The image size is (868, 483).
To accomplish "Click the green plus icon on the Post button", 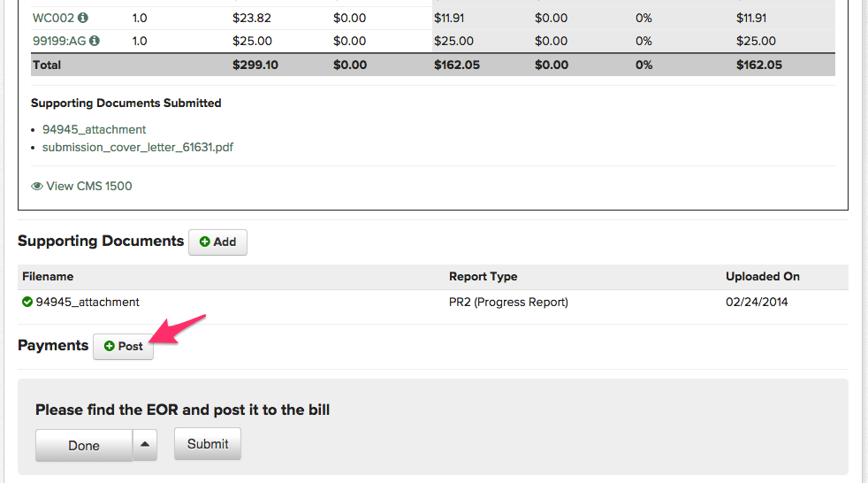I will click(x=110, y=347).
